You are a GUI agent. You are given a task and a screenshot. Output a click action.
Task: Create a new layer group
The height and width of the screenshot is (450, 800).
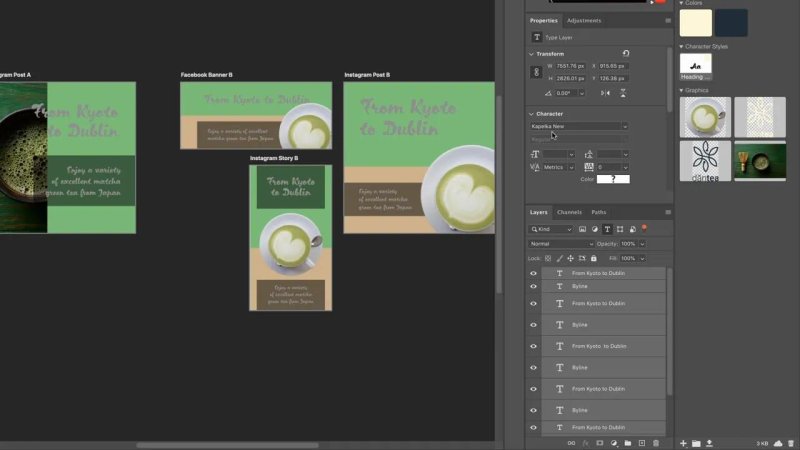click(628, 443)
